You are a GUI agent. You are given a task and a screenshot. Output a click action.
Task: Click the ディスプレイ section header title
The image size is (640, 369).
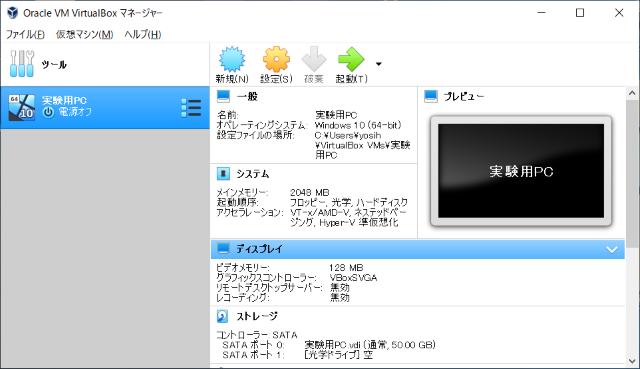[x=259, y=249]
